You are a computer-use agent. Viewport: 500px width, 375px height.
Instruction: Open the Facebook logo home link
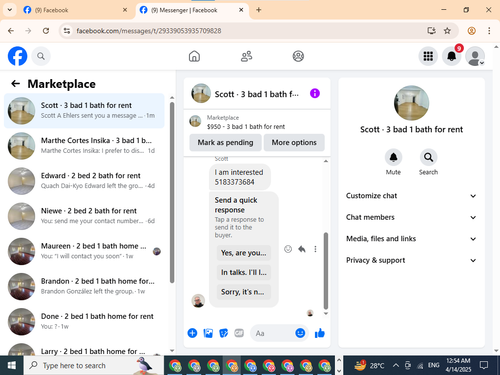point(17,56)
